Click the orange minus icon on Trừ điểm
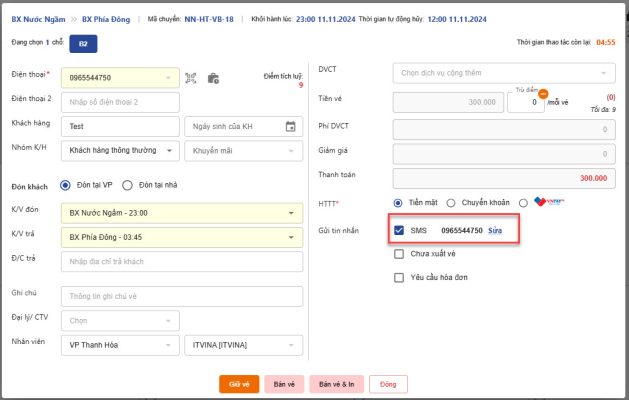The width and height of the screenshot is (629, 400). 543,92
